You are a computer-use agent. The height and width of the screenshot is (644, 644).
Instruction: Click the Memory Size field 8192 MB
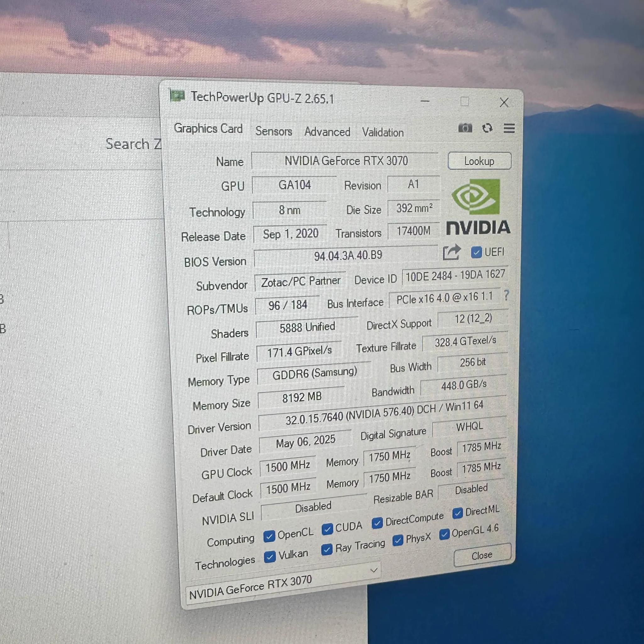(x=301, y=397)
